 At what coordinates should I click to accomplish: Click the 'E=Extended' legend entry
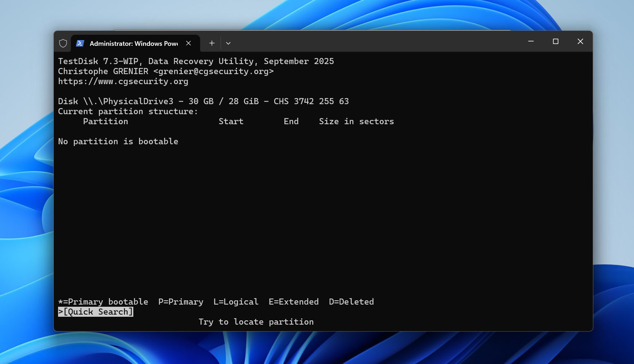click(294, 302)
